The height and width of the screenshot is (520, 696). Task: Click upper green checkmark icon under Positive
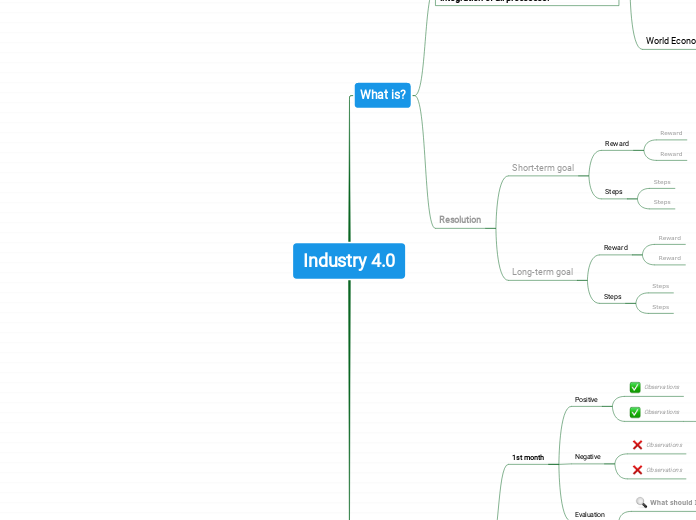635,387
